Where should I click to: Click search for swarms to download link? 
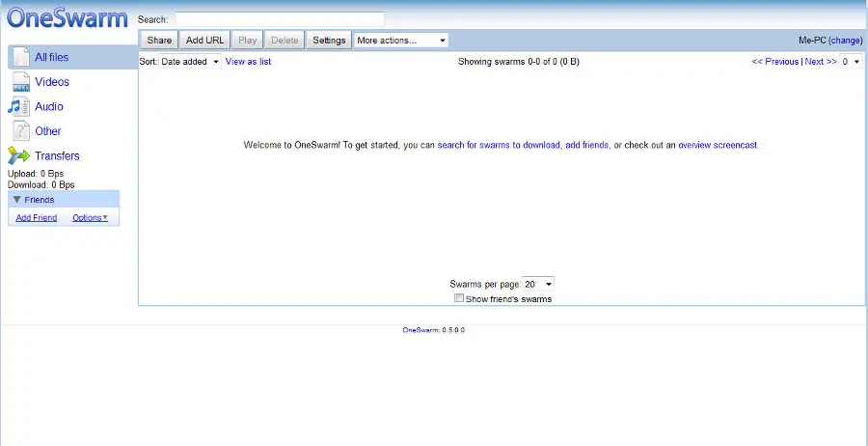click(499, 145)
